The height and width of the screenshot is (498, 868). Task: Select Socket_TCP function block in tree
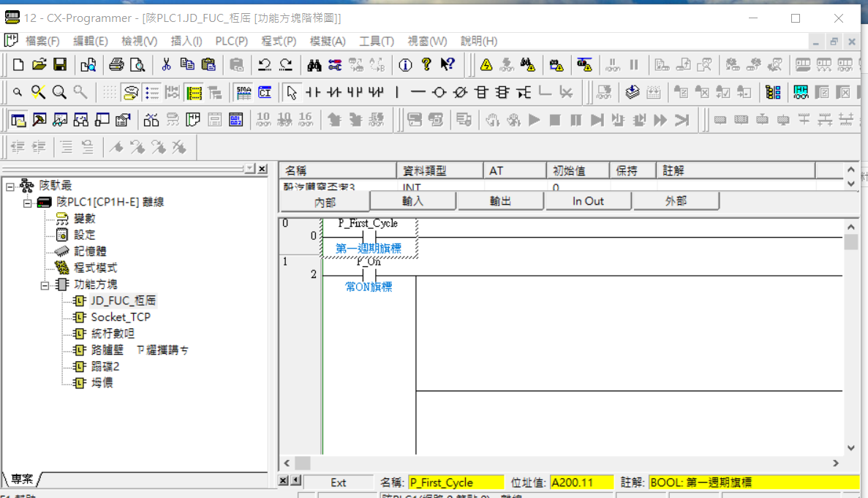tap(120, 317)
